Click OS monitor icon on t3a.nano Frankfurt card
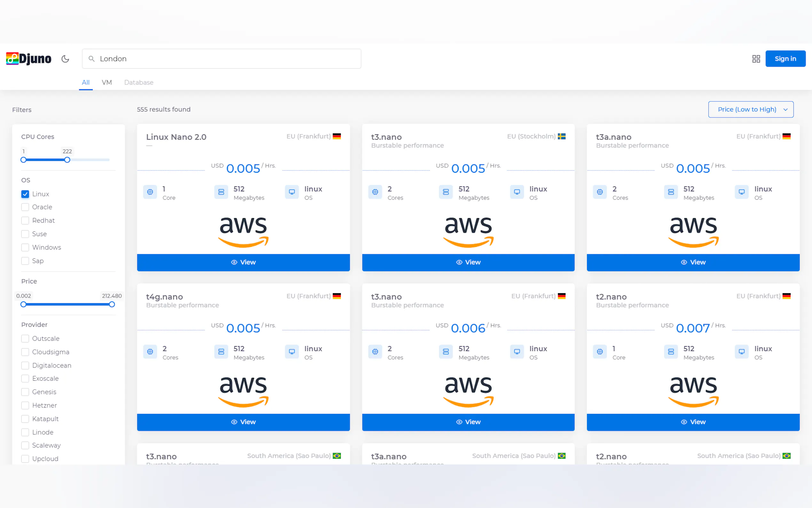The height and width of the screenshot is (508, 812). pyautogui.click(x=741, y=192)
